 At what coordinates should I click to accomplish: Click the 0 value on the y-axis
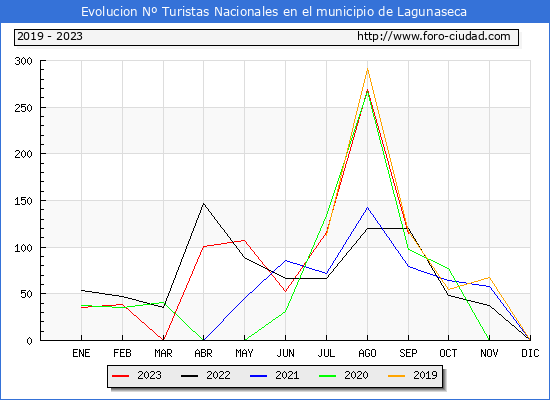click(x=29, y=341)
